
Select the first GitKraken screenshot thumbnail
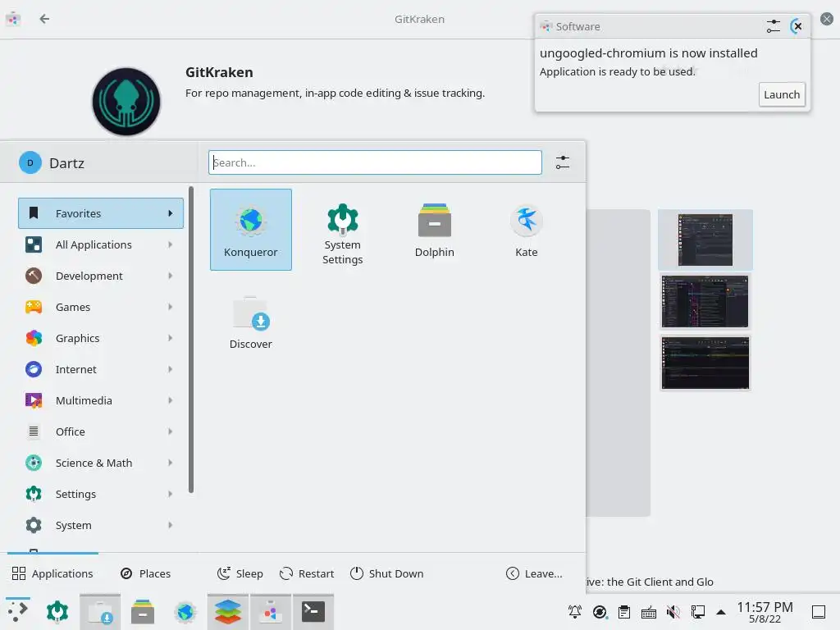[705, 240]
